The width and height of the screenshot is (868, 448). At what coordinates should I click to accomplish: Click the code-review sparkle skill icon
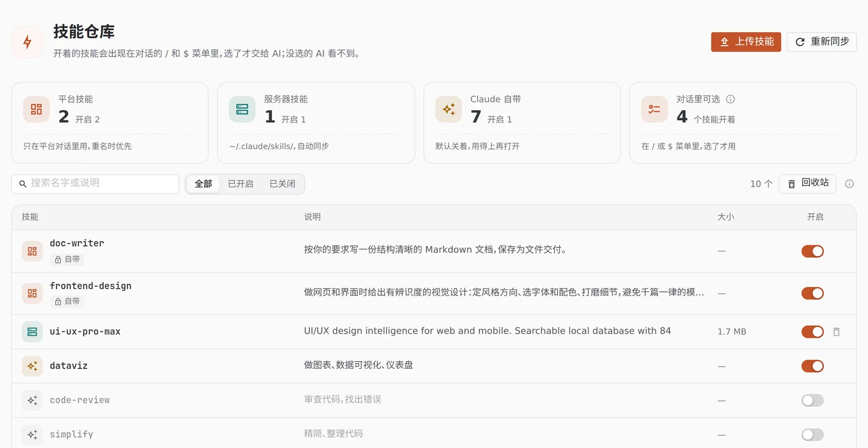32,400
